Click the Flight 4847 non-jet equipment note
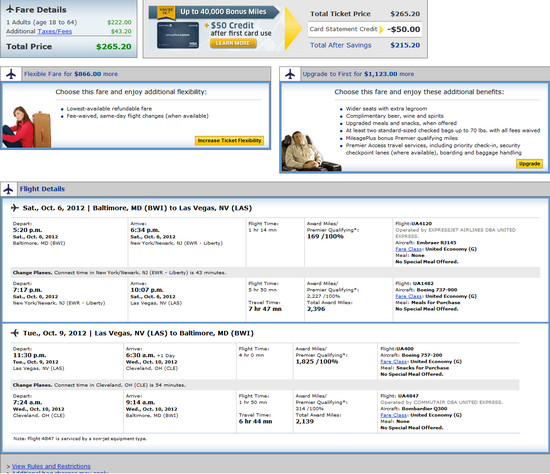The height and width of the screenshot is (474, 550). (80, 439)
